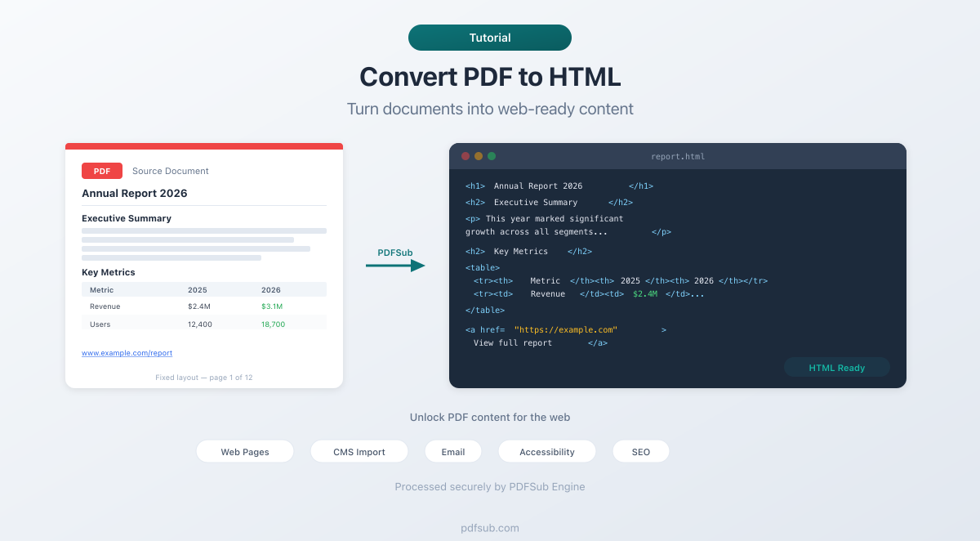Click the Users row label in PDF table
Screen dimensions: 980x541
100,324
